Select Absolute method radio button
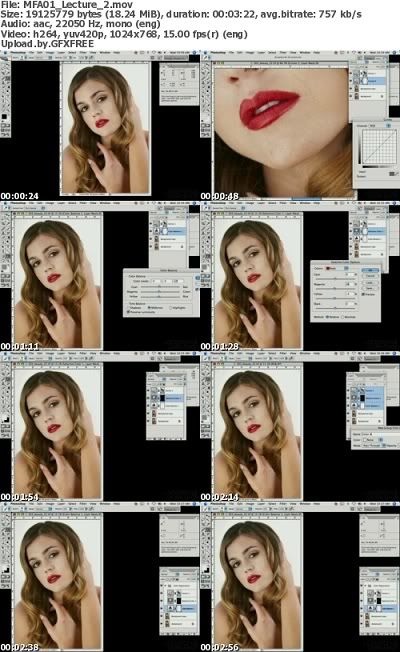 pos(343,317)
